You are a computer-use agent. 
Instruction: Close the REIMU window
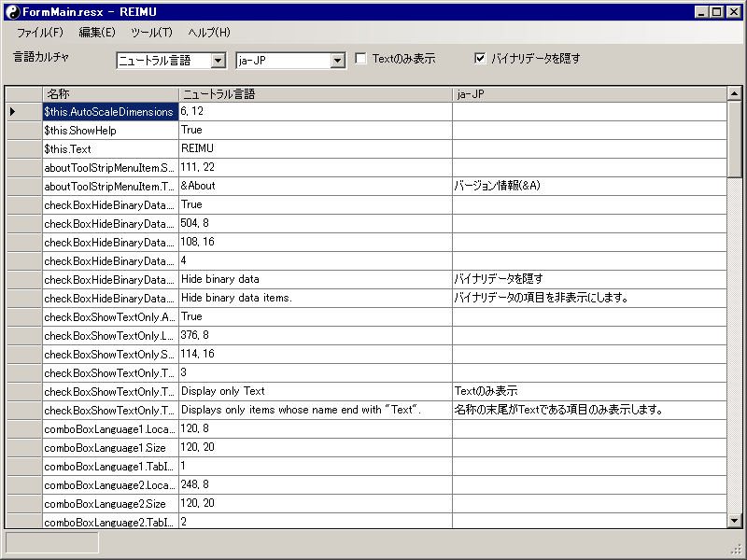[734, 12]
